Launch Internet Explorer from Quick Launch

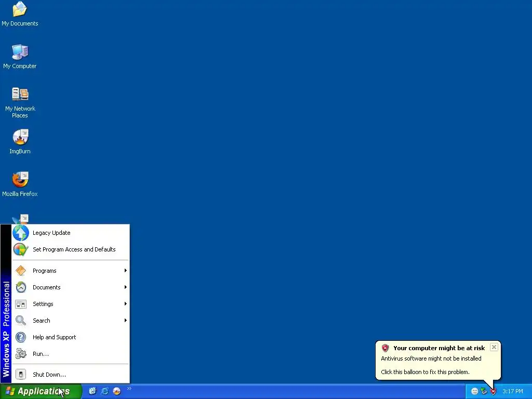click(x=105, y=391)
